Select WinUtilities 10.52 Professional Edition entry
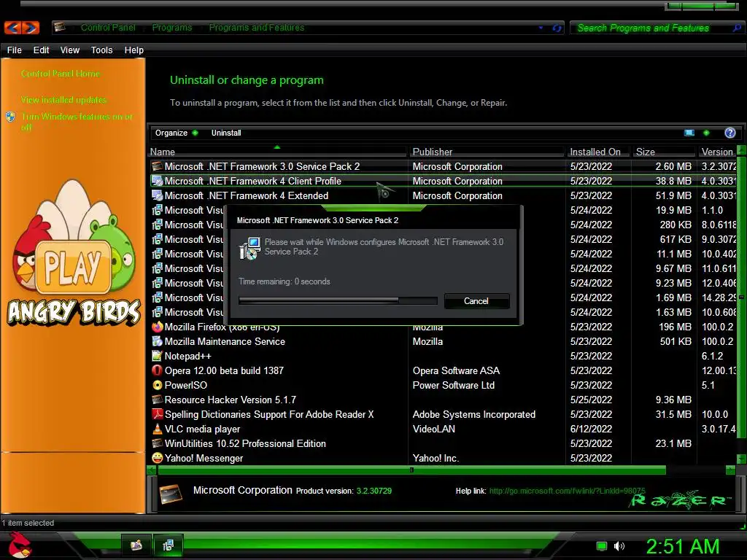The width and height of the screenshot is (747, 560). [x=443, y=444]
